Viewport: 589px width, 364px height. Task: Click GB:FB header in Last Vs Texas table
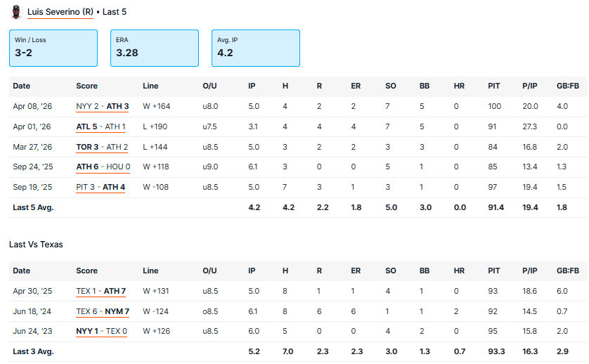coord(565,271)
